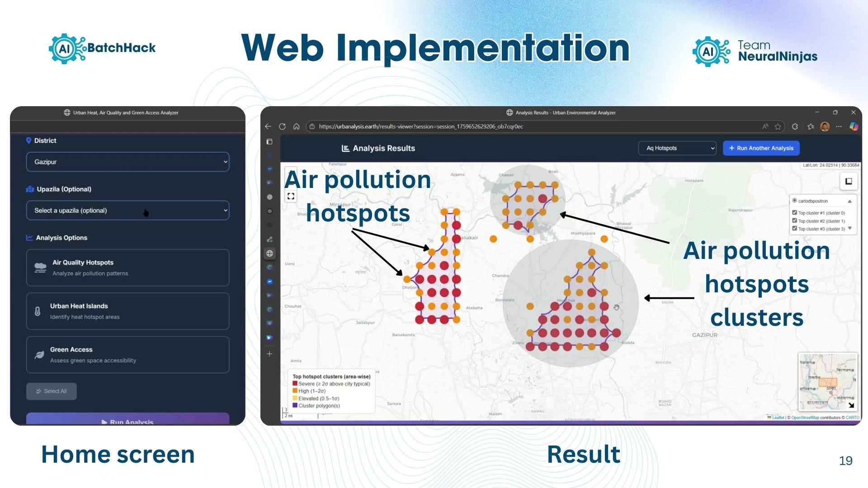
Task: Uncheck Top cluster #1 layer
Action: click(794, 212)
